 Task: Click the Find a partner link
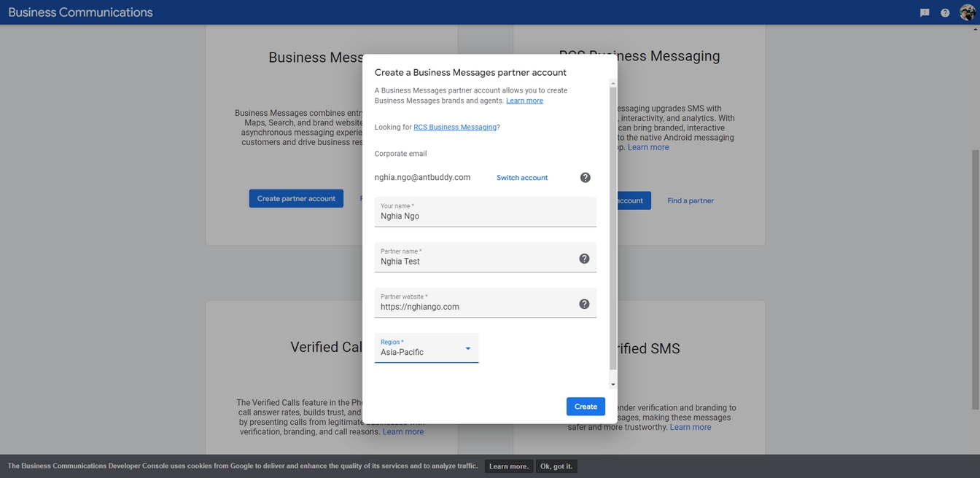(x=690, y=200)
